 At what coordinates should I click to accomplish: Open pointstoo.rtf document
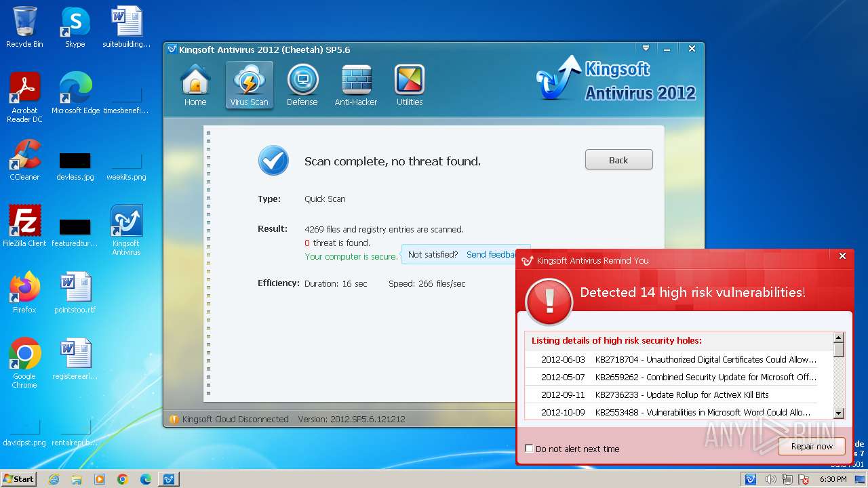(75, 292)
